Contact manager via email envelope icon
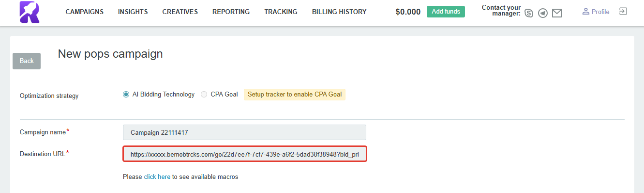 coord(557,13)
